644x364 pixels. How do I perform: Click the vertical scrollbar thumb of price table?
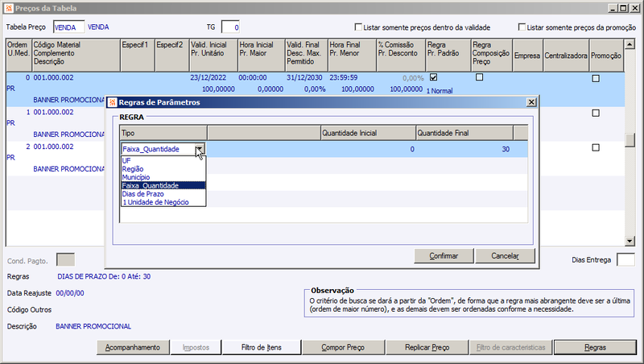coord(630,140)
